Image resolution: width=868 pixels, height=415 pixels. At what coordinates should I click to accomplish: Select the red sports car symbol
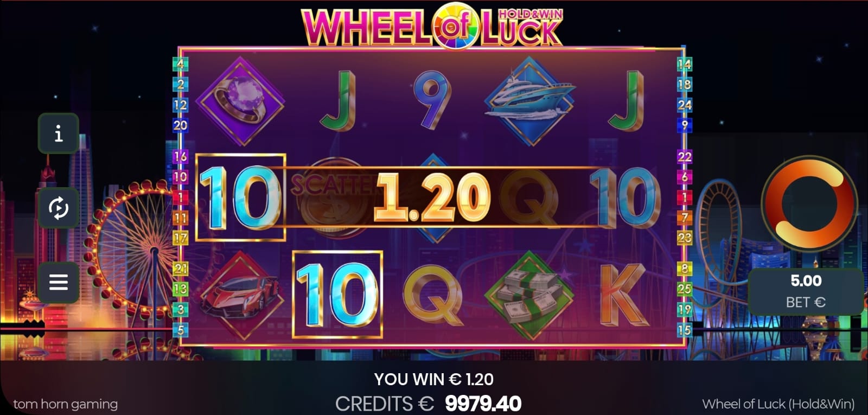pos(240,294)
